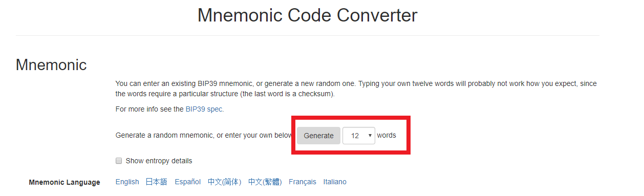The height and width of the screenshot is (196, 644).
Task: Switch mnemonic language to Français
Action: point(303,182)
